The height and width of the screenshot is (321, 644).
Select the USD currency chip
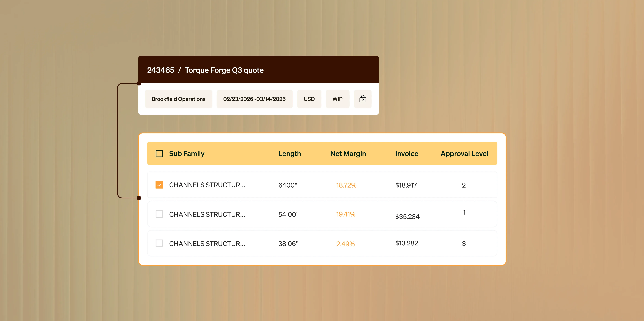tap(309, 99)
